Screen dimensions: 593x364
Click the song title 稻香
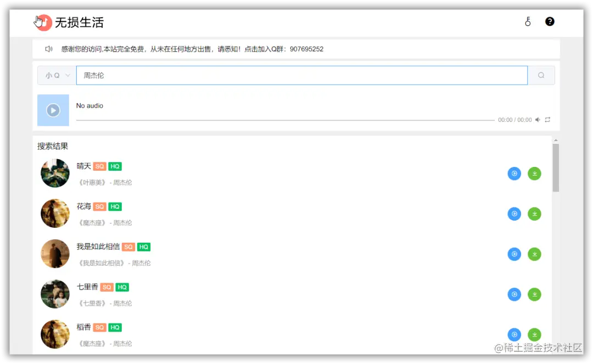(x=83, y=327)
